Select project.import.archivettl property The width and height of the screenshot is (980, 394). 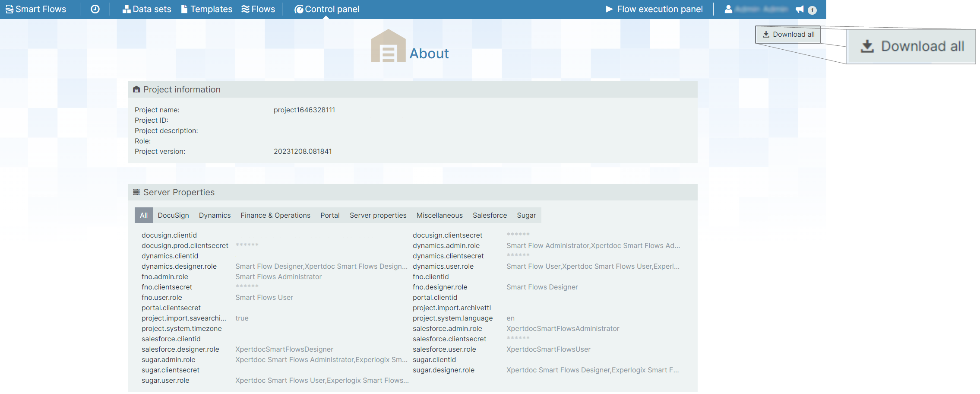coord(452,308)
